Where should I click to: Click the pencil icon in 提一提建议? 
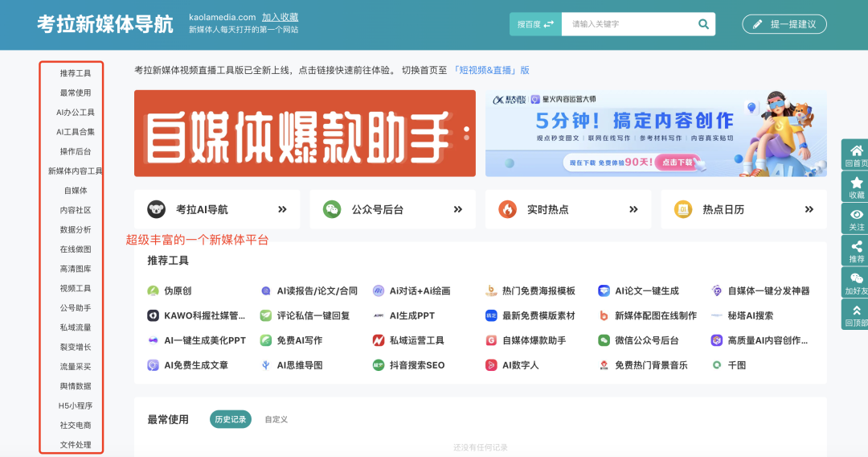[x=757, y=24]
